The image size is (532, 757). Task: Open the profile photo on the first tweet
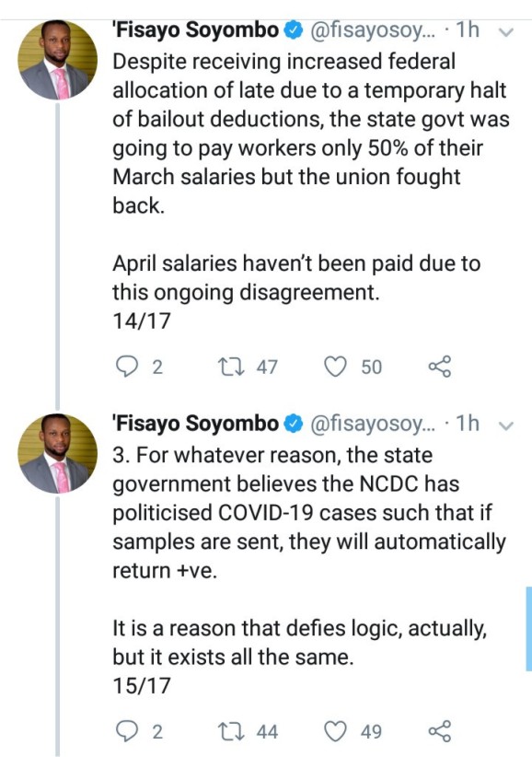click(x=57, y=60)
